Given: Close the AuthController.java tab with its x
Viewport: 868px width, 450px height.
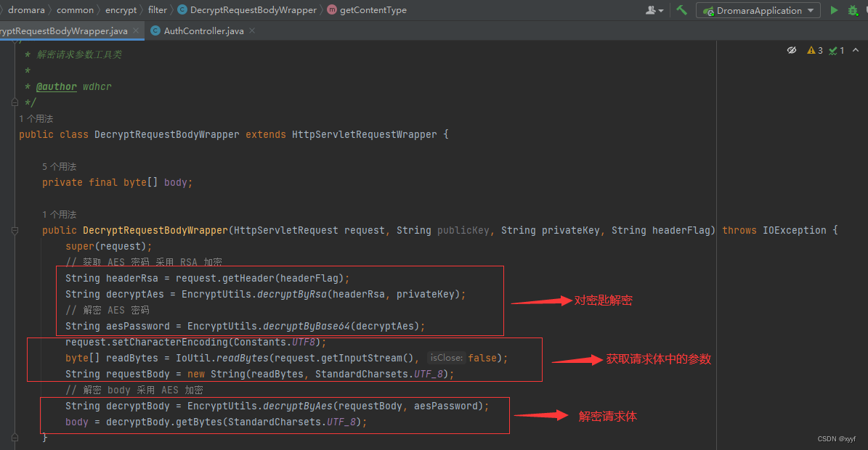Looking at the screenshot, I should pos(251,30).
